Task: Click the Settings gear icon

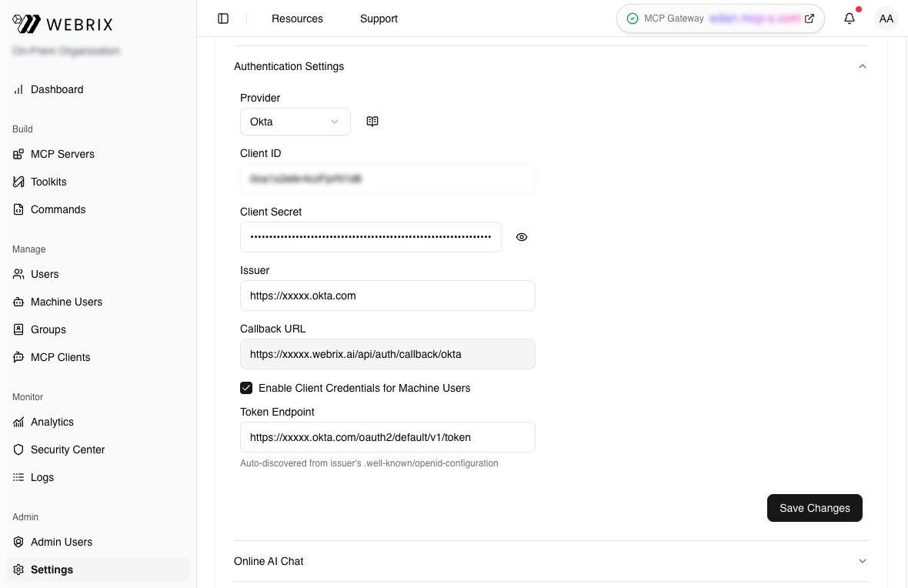Action: 18,570
